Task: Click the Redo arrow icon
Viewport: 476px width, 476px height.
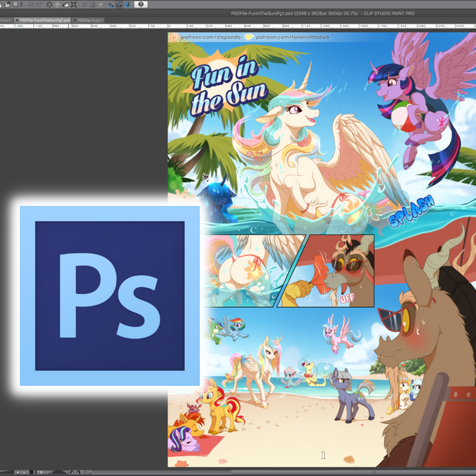Action: tap(39, 5)
